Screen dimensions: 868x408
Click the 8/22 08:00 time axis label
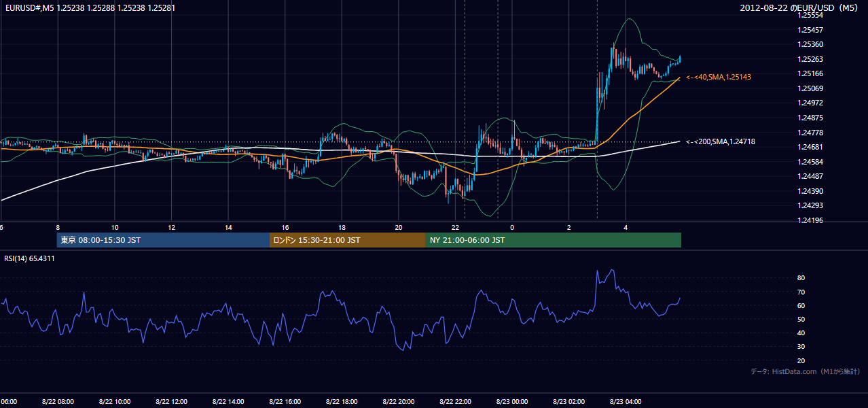pyautogui.click(x=58, y=402)
